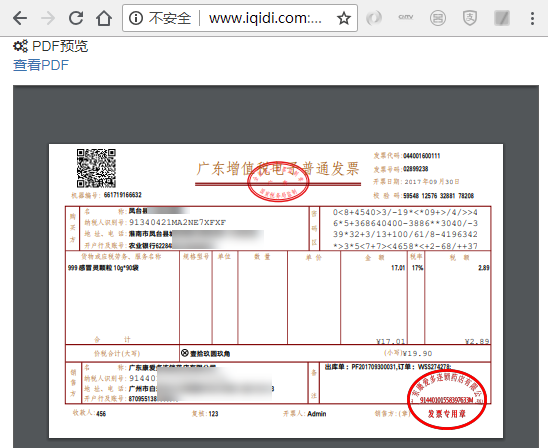Click the amount in words 壹拾玖圆玖角
Image resolution: width=548 pixels, height=448 pixels.
point(210,354)
